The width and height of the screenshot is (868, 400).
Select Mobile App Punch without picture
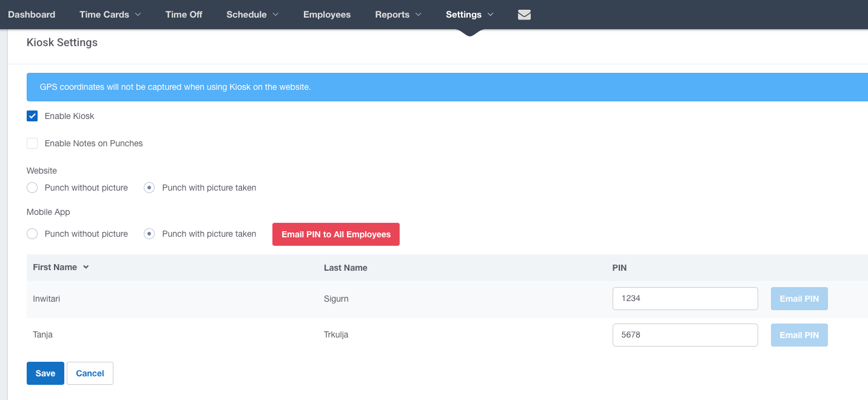[x=32, y=234]
